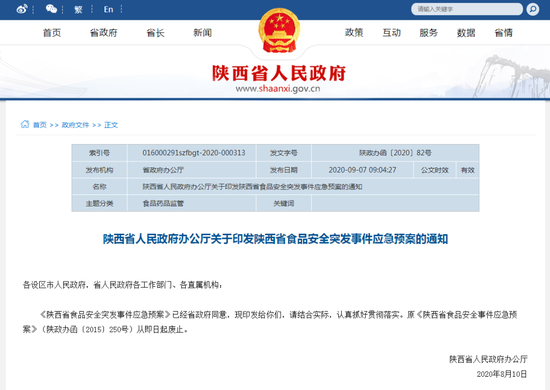Screen dimensions: 550x390
Task: Click the 公文时效 label cell
Action: click(435, 170)
